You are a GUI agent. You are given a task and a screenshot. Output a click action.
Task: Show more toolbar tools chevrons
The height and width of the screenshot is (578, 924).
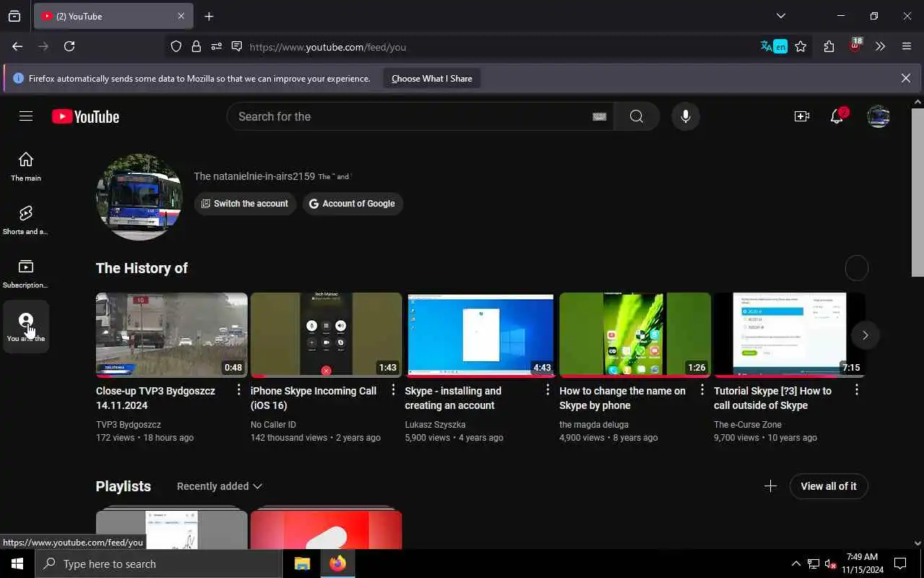pos(880,47)
